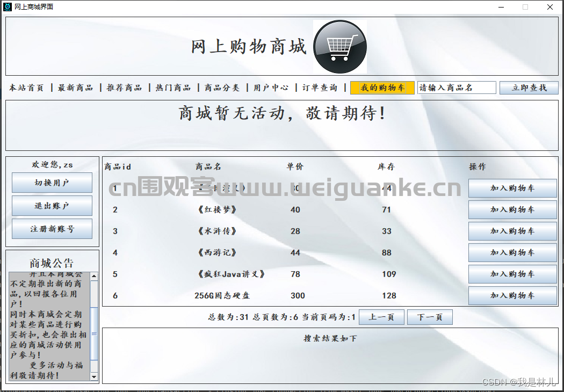The width and height of the screenshot is (564, 392).
Task: Select 256G固态硬盘 product name cell
Action: pos(222,296)
